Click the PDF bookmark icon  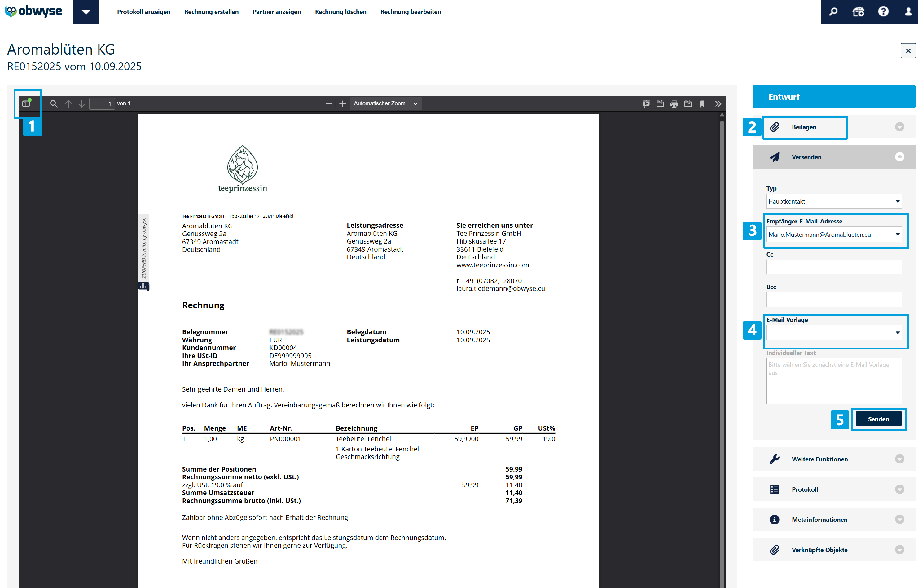pos(702,103)
